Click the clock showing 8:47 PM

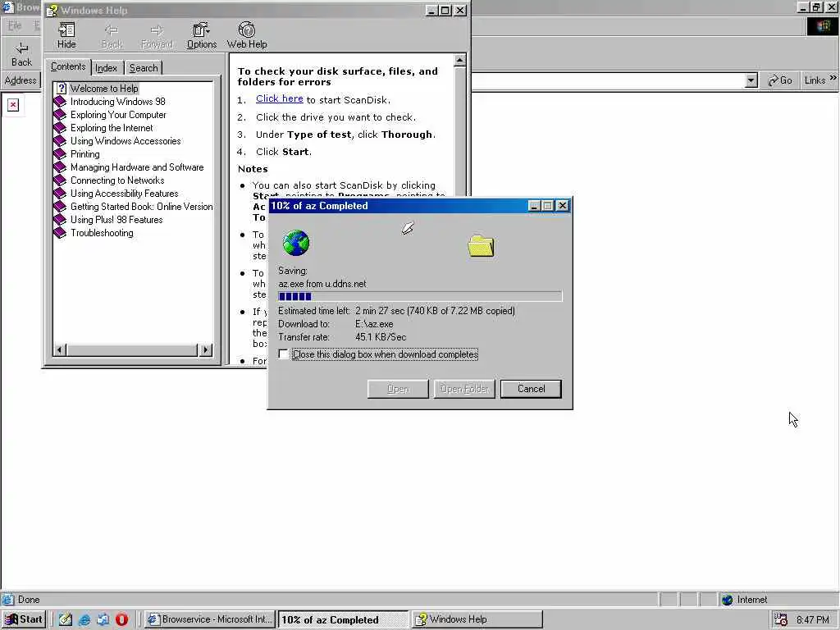coord(813,620)
